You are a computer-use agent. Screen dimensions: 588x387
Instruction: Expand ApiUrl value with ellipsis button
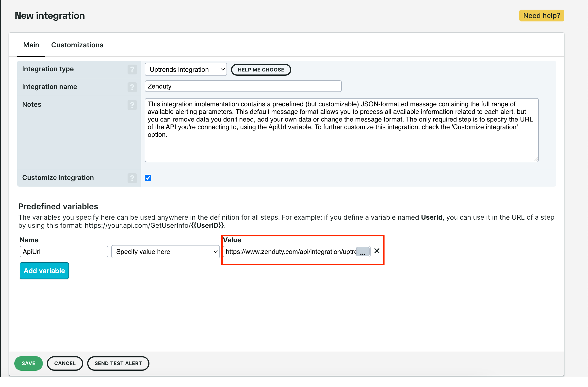363,252
